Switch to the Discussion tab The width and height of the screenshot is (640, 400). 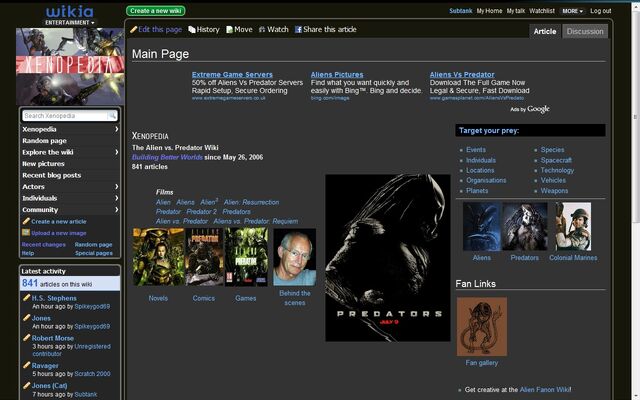[585, 31]
